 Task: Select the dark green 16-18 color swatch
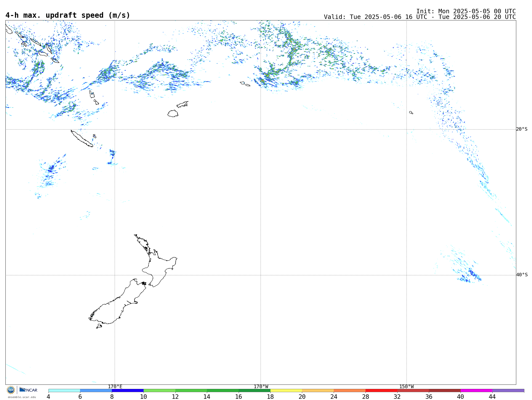point(254,391)
